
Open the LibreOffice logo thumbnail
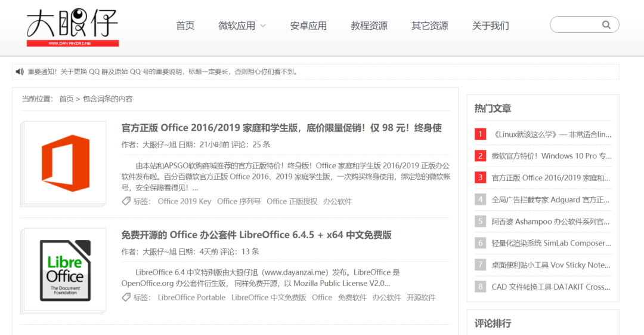65,269
